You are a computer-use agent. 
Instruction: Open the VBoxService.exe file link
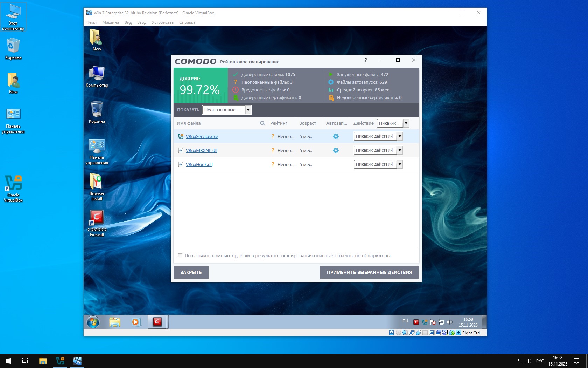pyautogui.click(x=202, y=137)
